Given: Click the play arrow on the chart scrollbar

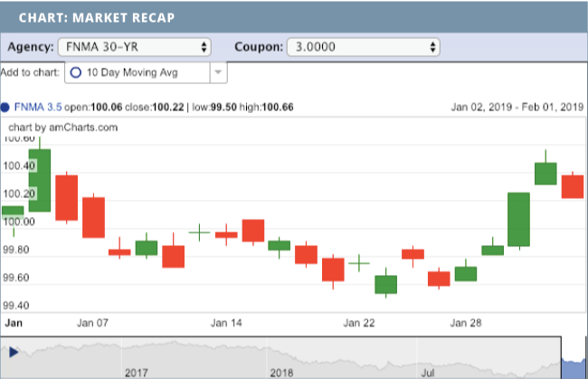Looking at the screenshot, I should [x=14, y=351].
